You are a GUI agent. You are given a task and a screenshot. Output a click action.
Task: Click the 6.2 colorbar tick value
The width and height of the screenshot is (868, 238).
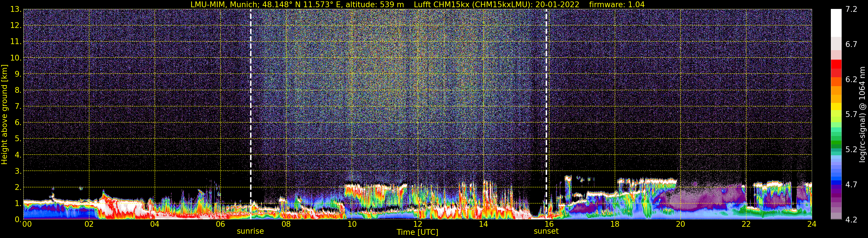[851, 80]
